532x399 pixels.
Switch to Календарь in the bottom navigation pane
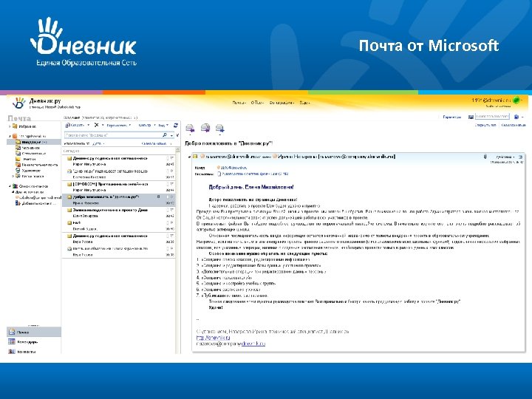(33, 341)
